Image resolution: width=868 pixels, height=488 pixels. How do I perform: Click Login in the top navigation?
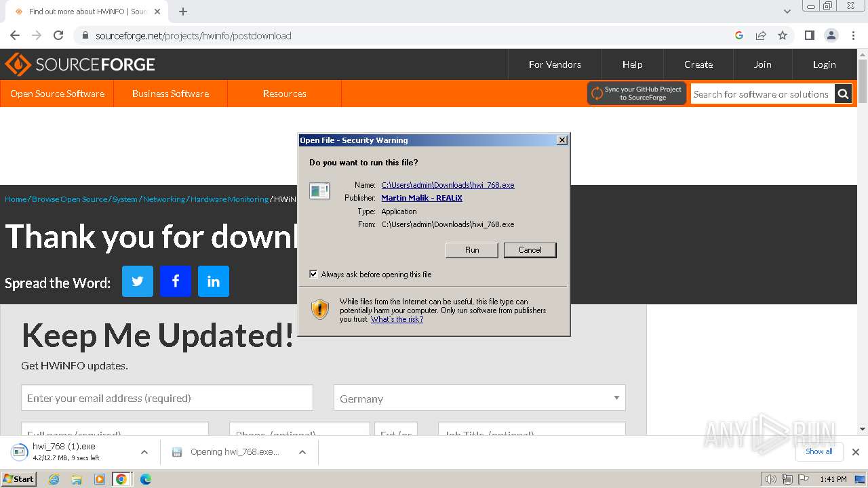pos(824,64)
